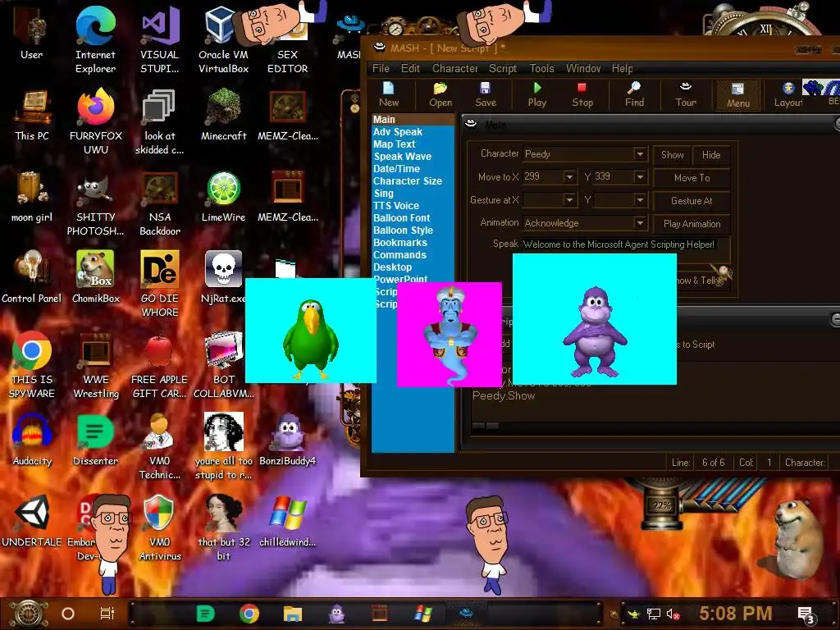Select BonziBuddy4 desktop icon
This screenshot has width=840, height=630.
point(288,440)
